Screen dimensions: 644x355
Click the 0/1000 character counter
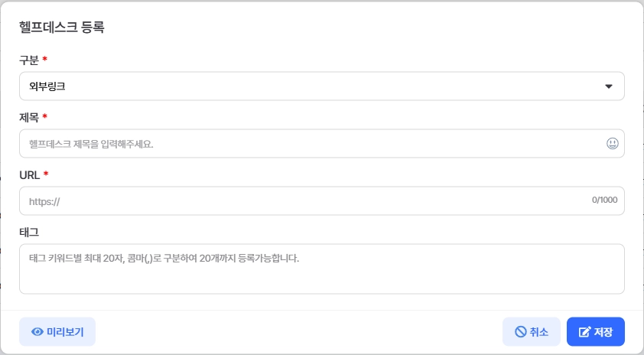(604, 200)
